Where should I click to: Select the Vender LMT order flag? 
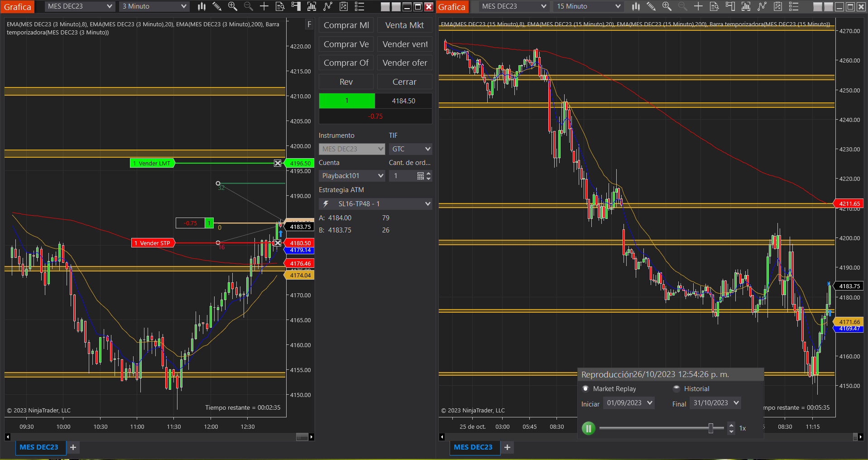click(x=152, y=163)
